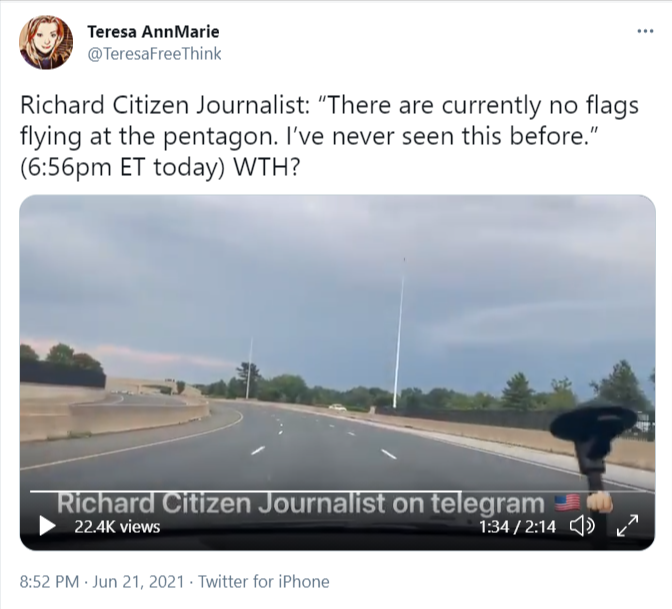Click the 1:34 / 2:14 time display

(x=517, y=527)
